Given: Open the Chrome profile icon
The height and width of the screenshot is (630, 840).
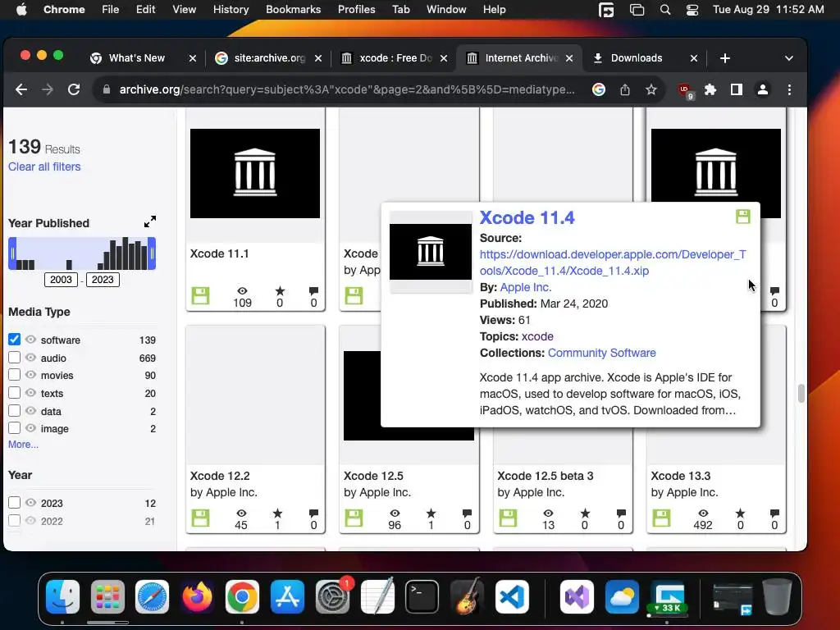Looking at the screenshot, I should [763, 89].
